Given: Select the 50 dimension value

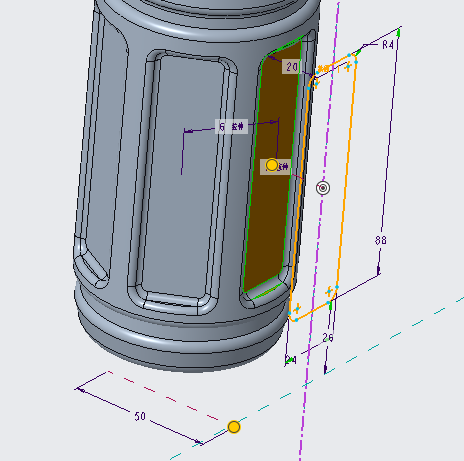Looking at the screenshot, I should [x=140, y=416].
